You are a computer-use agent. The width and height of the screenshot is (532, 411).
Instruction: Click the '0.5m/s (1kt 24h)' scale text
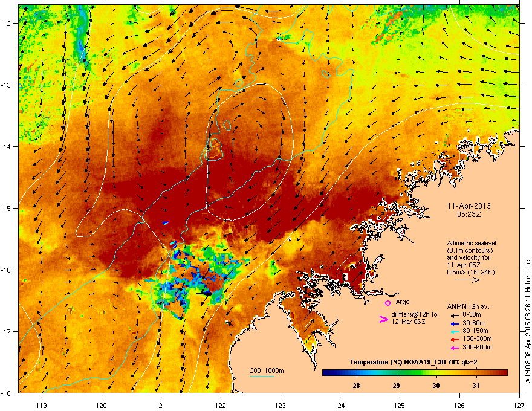(x=471, y=272)
